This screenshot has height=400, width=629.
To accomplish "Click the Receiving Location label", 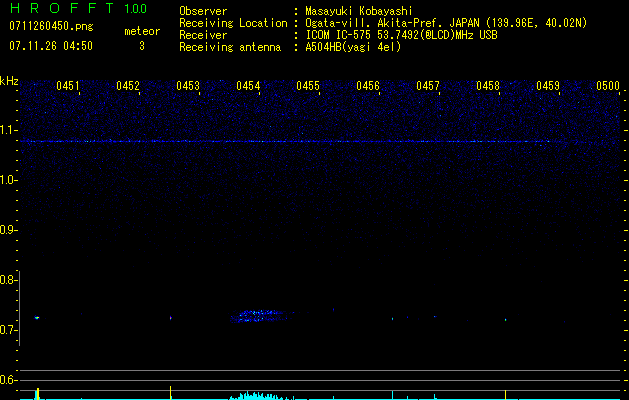I will [x=233, y=23].
